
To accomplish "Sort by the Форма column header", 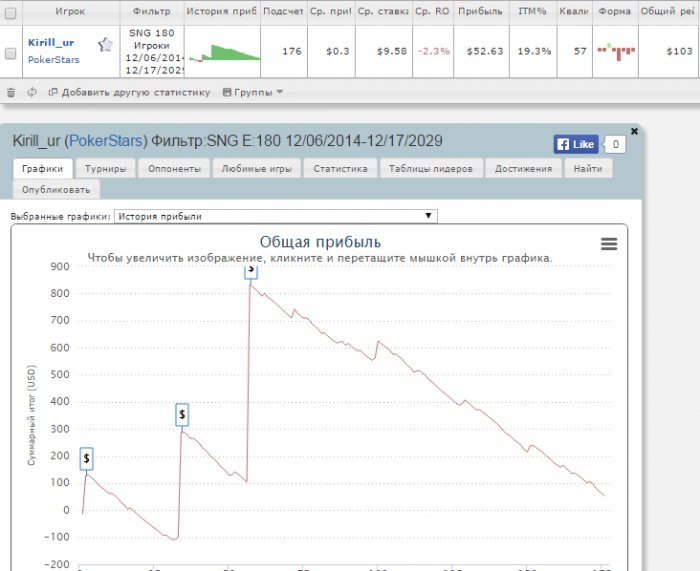I will 615,12.
